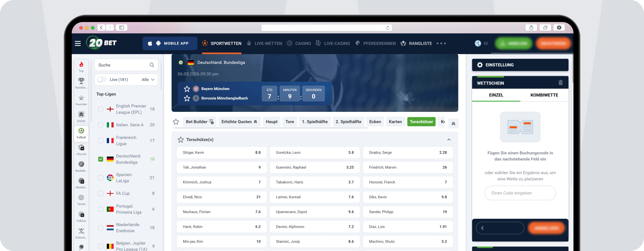Open browser downloads icon
Screen dimensions: 644x251
[x=559, y=28]
